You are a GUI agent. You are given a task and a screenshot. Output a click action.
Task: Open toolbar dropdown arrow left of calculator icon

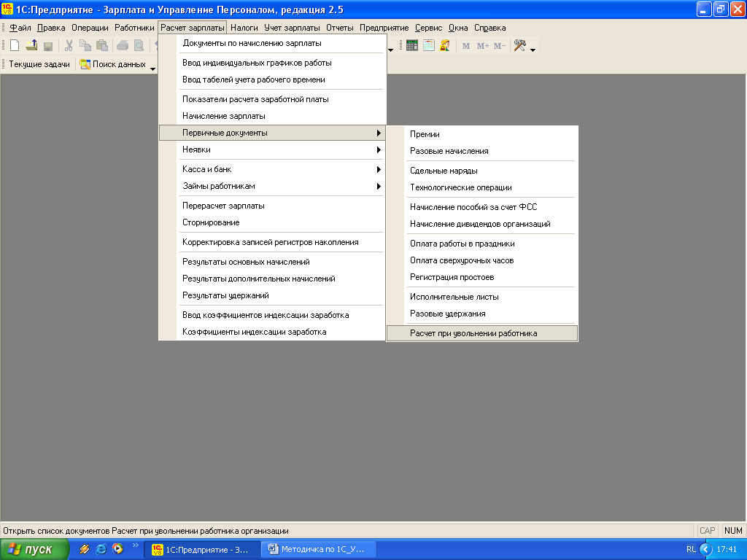coord(391,50)
